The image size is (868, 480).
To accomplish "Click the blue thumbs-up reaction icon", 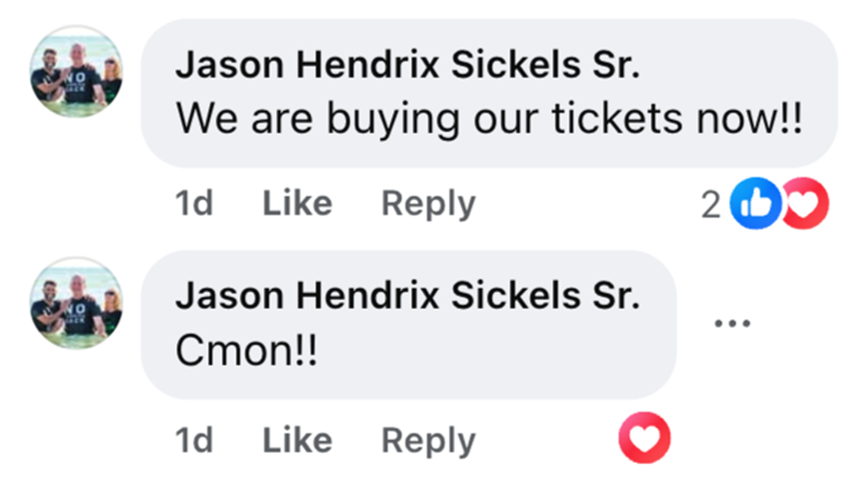I will pos(755,204).
